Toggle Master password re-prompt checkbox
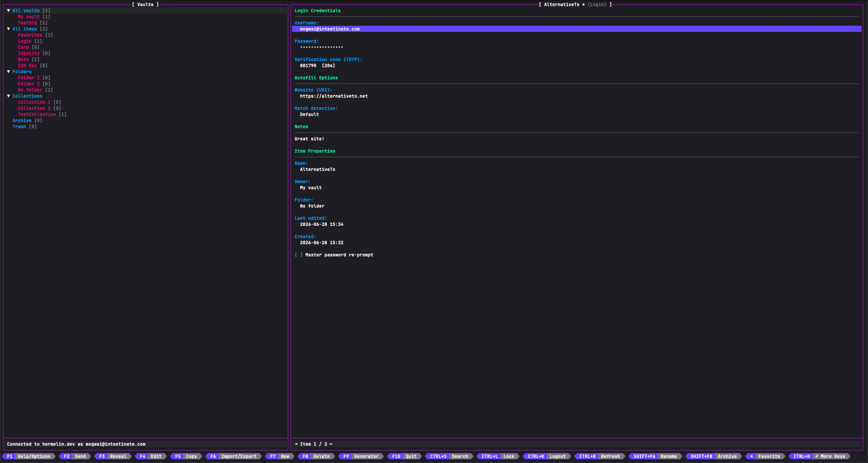 [298, 255]
